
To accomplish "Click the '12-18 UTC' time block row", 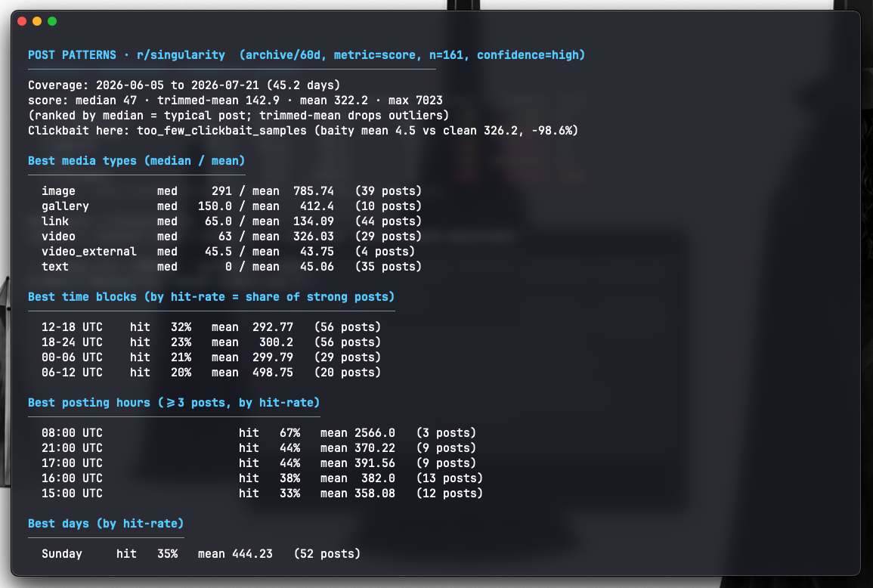I will pos(211,326).
